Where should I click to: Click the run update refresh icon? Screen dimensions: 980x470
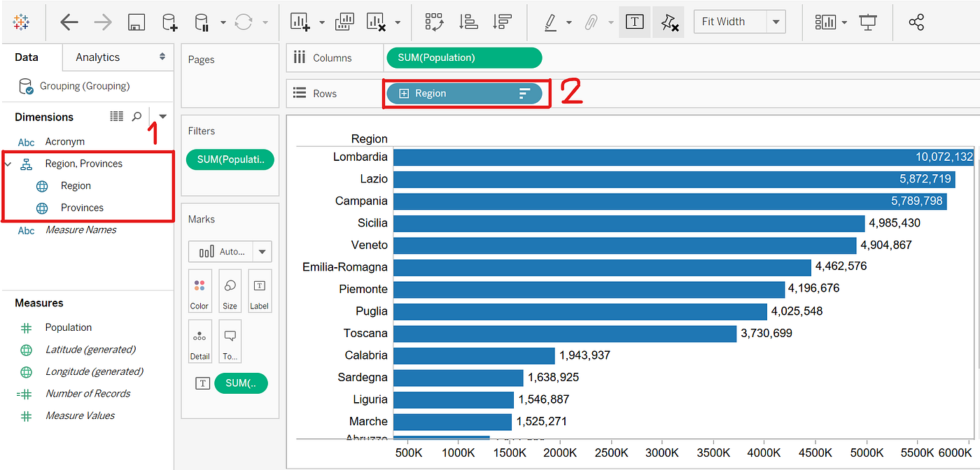244,22
